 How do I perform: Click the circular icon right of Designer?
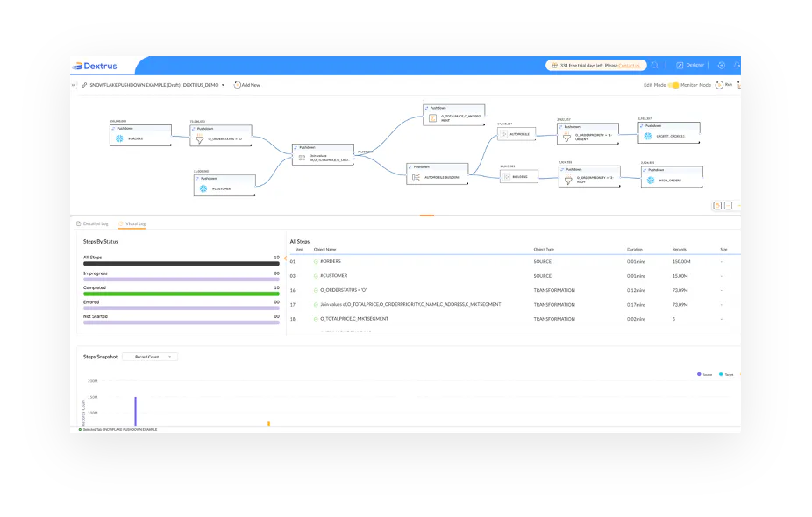point(722,65)
